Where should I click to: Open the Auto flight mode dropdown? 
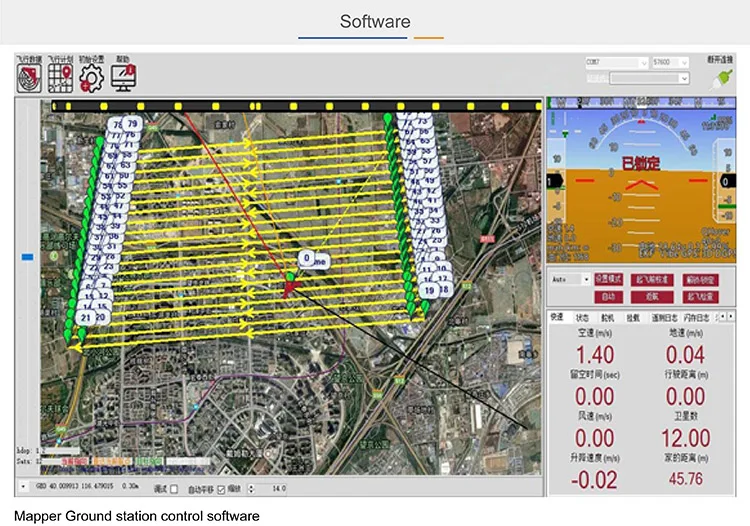click(570, 279)
